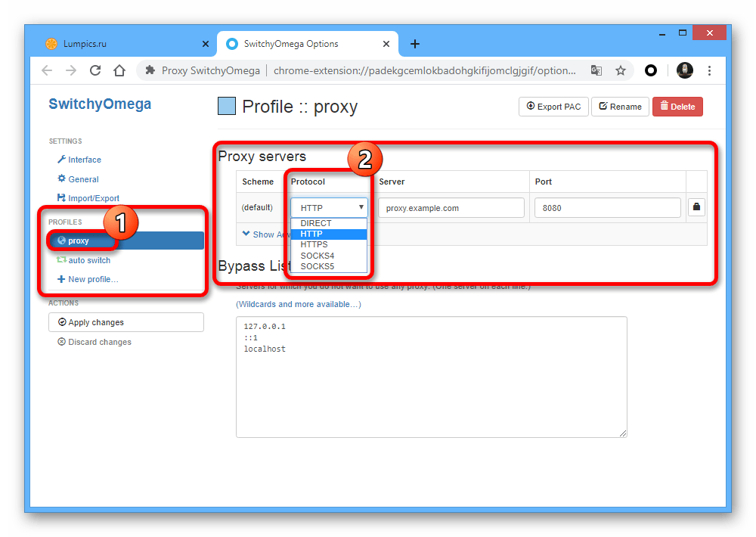Click the Bypass List text area

tap(432, 377)
